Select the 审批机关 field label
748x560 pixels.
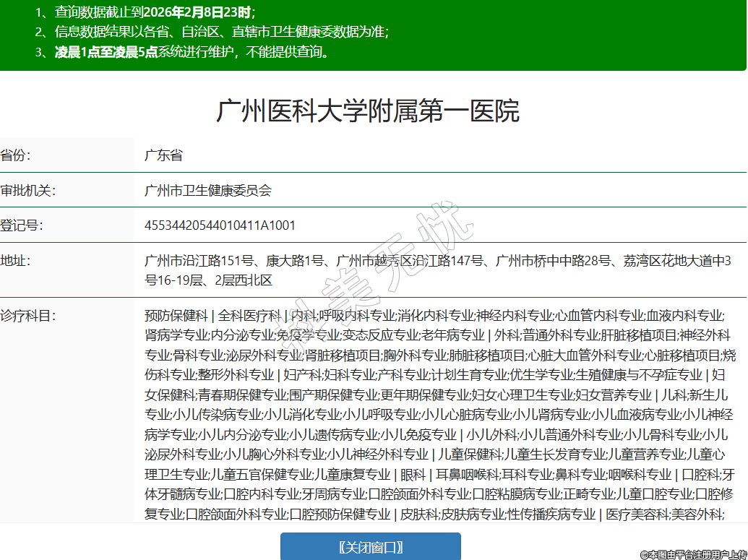pos(27,191)
